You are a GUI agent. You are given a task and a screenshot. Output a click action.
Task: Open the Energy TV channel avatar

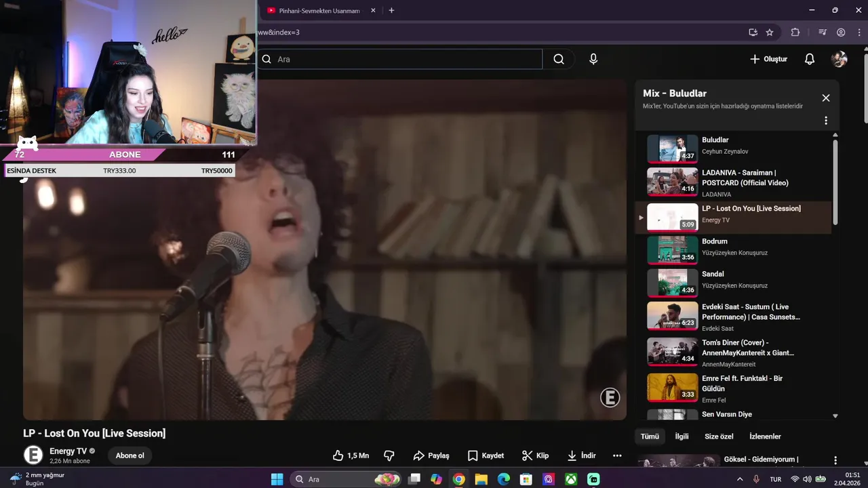click(33, 455)
